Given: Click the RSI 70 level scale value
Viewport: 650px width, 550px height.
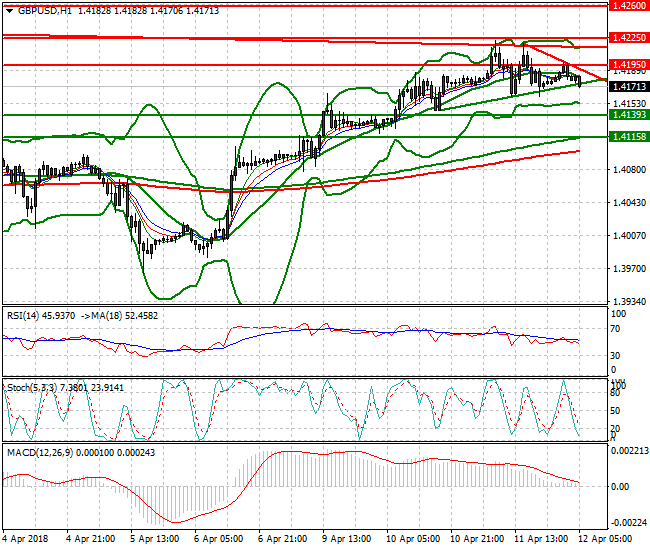Looking at the screenshot, I should pos(616,329).
